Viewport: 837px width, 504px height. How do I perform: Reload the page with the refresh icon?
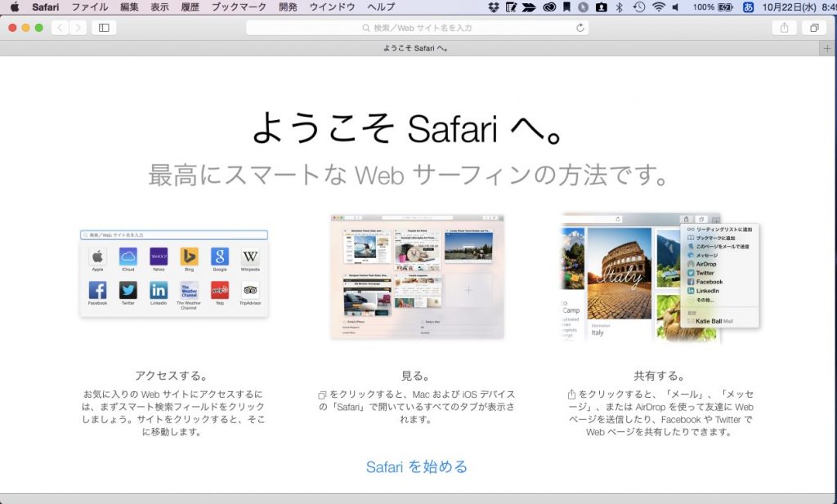coord(580,28)
